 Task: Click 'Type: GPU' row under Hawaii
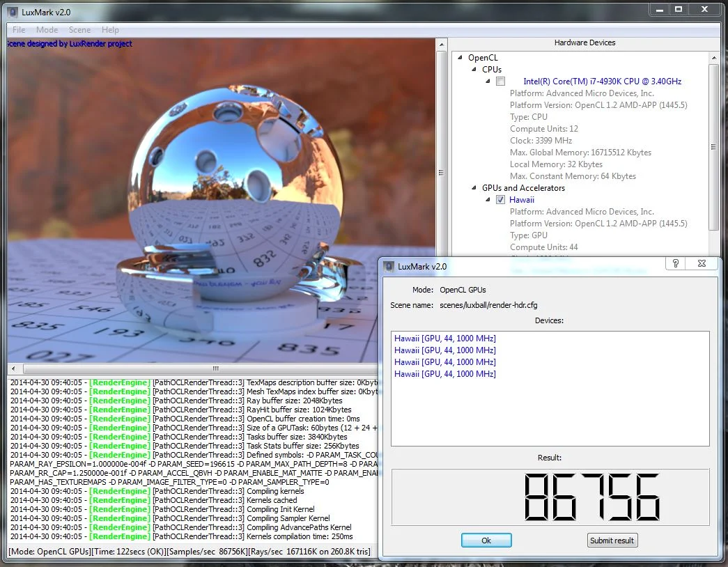point(528,235)
